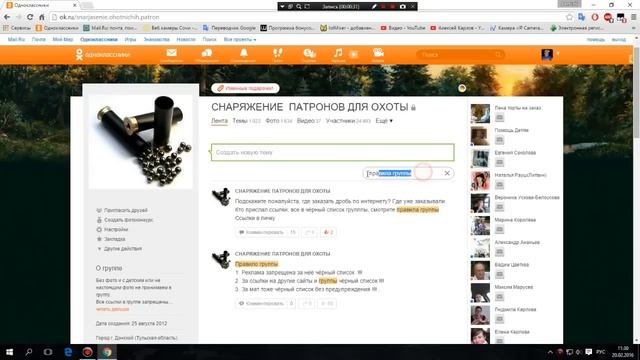Click the like button under Правило группы post
This screenshot has width=640, height=360.
point(327,303)
